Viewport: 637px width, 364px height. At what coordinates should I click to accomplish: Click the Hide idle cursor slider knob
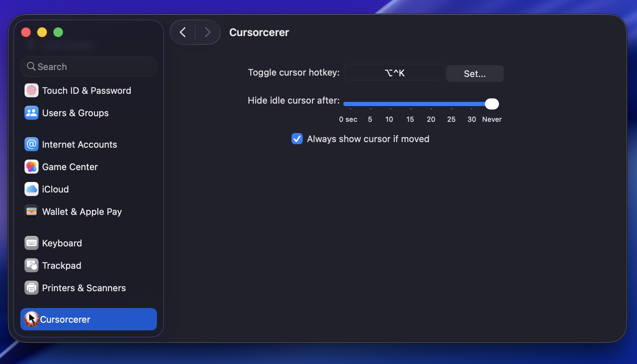click(492, 104)
